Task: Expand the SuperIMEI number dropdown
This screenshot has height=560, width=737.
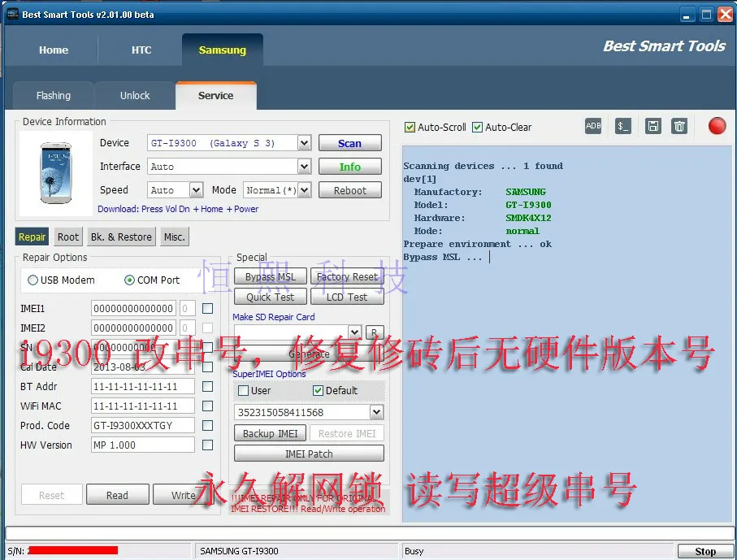Action: (x=376, y=412)
